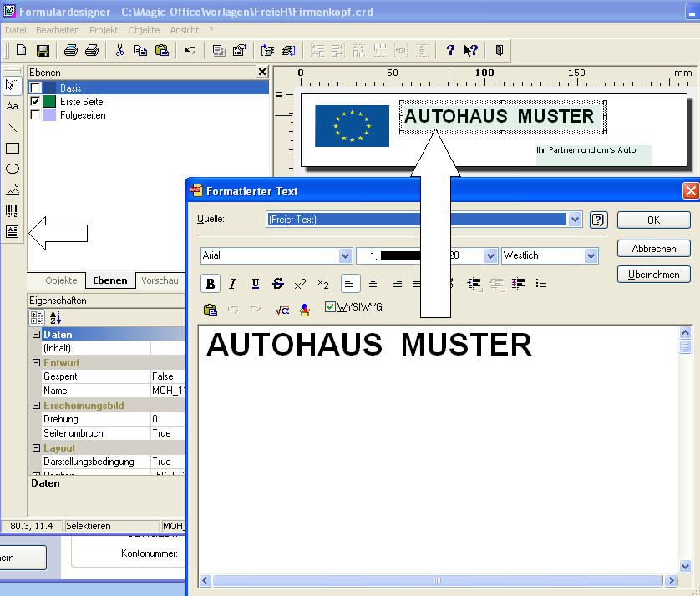
Task: Click Paste icon in Formatierter Text dialog
Action: (x=210, y=310)
